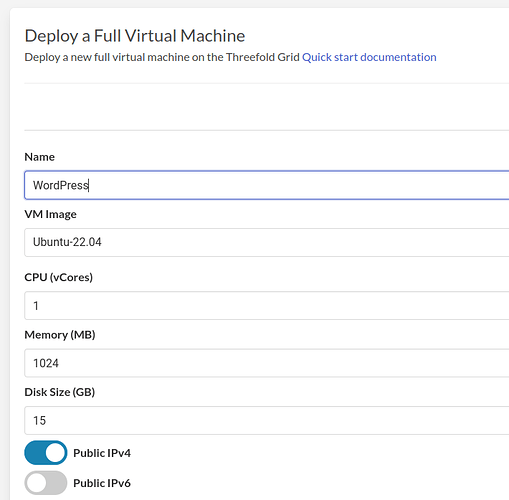
Task: Open the VM Image dropdown showing Ubuntu-22.04
Action: pyautogui.click(x=267, y=242)
